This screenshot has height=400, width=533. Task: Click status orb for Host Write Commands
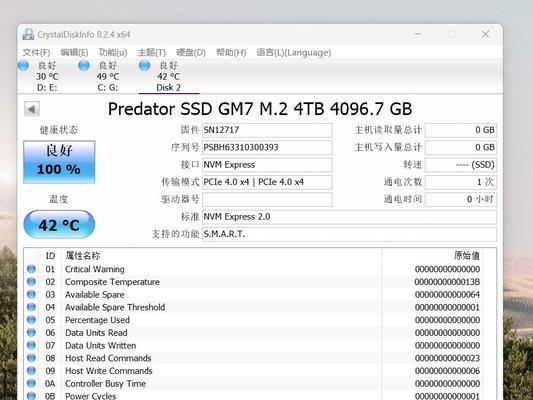pyautogui.click(x=31, y=370)
